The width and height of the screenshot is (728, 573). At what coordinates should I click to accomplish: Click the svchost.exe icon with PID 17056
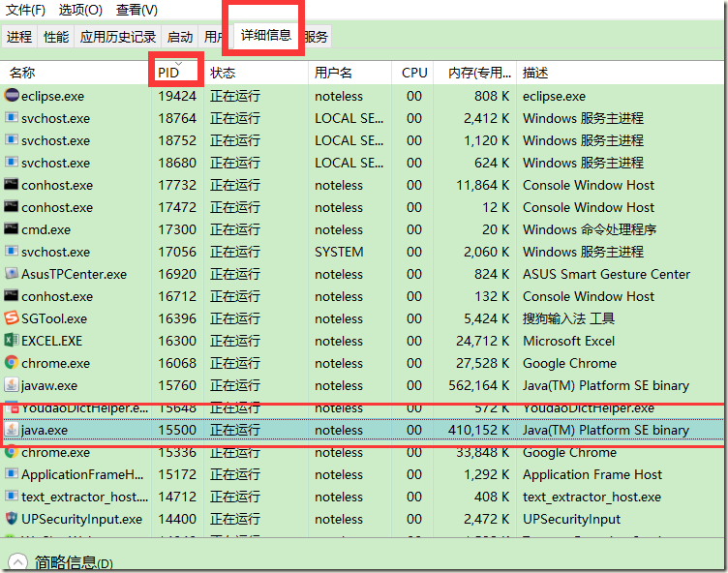[12, 252]
